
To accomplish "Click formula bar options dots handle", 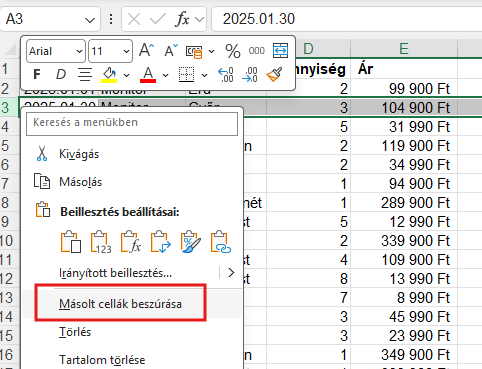I will click(x=111, y=19).
